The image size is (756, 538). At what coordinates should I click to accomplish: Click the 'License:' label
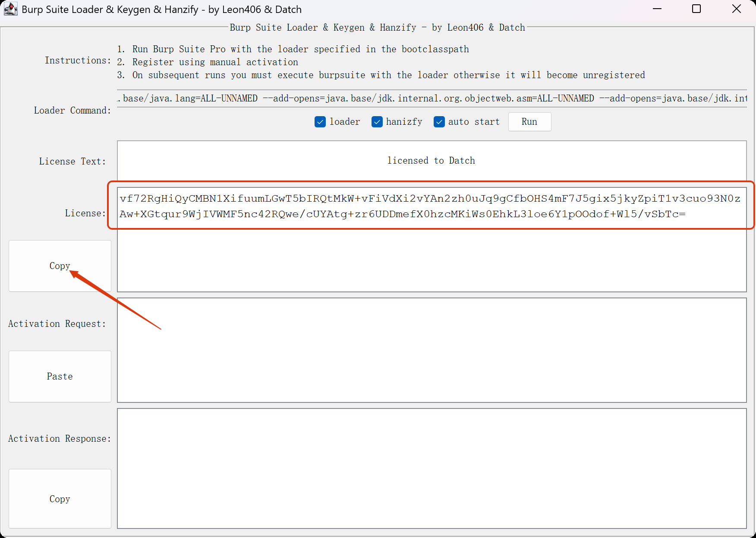tap(85, 213)
